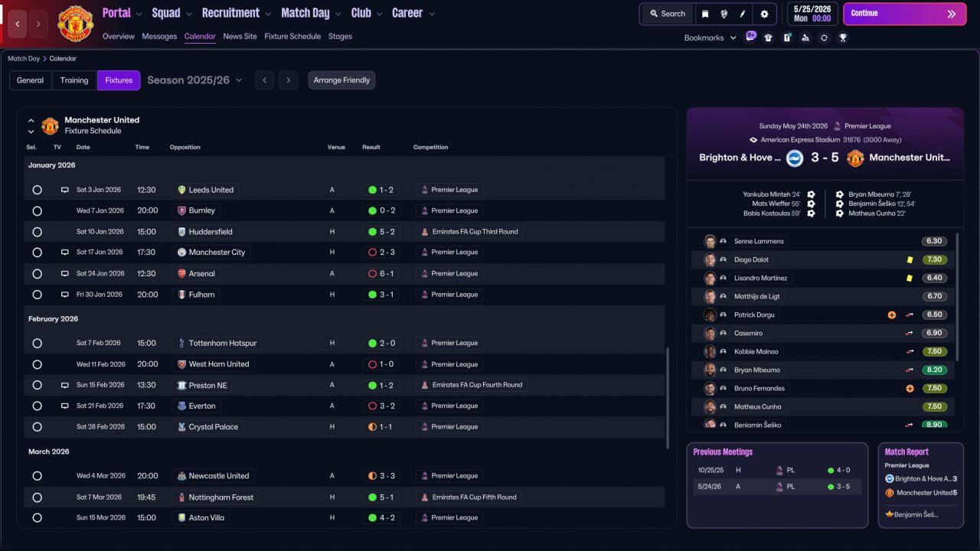Screen dimensions: 980x551
Task: Open the Club dropdown menu
Action: pyautogui.click(x=367, y=13)
